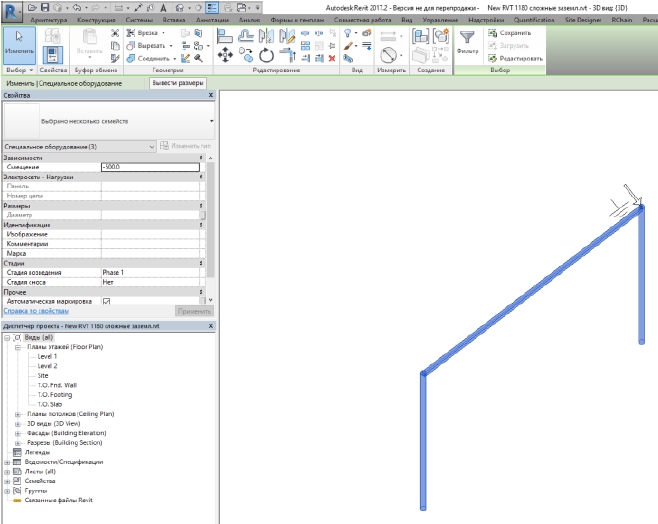Toggle the Автоматическая маркировка checkbox
Screen dimensions: 658x524
[x=106, y=300]
